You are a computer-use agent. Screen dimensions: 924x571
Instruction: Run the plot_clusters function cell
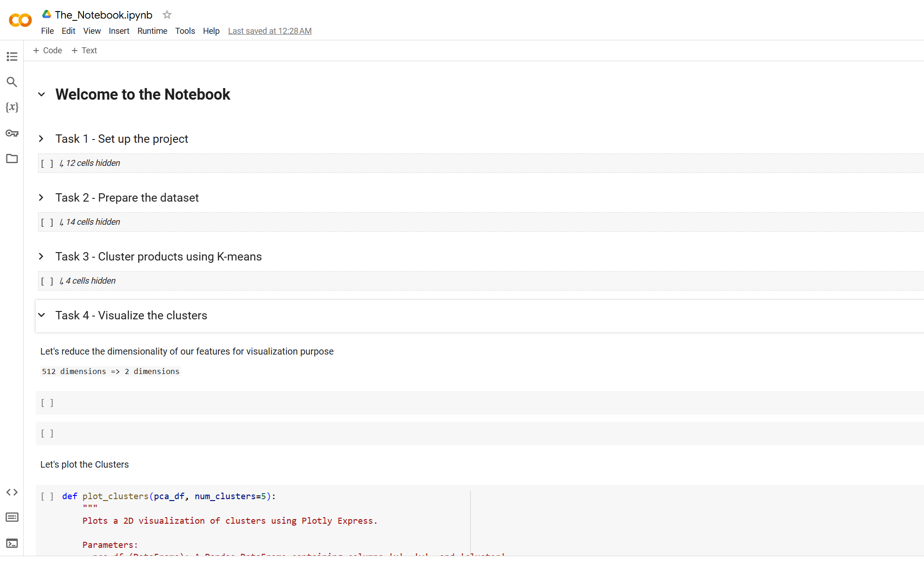[x=47, y=496]
